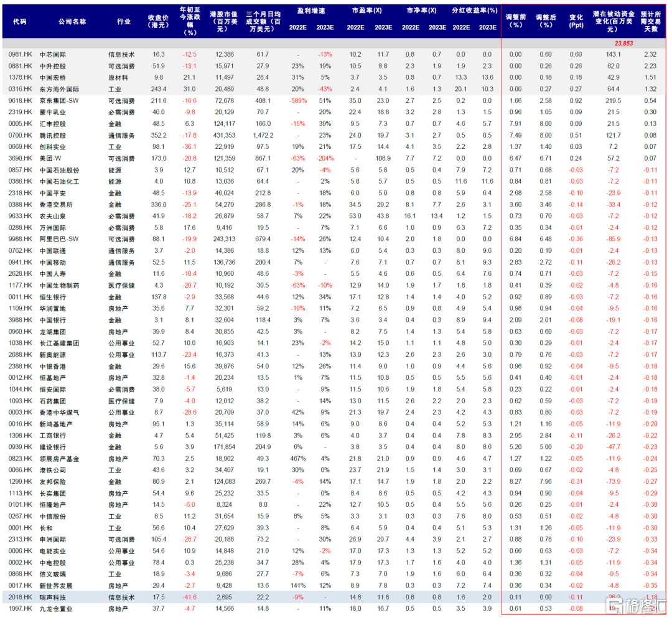This screenshot has height=620, width=672.
Task: Select the stock code 0316.HK
Action: point(20,89)
